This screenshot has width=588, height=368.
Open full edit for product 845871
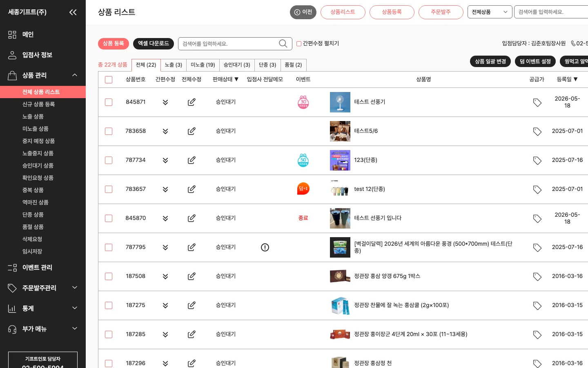tap(192, 102)
